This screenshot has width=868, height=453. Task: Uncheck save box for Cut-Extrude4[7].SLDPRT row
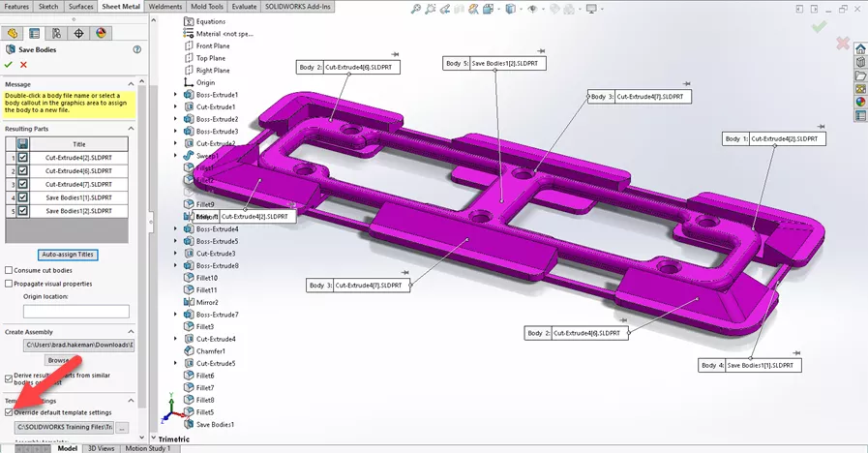pyautogui.click(x=22, y=184)
